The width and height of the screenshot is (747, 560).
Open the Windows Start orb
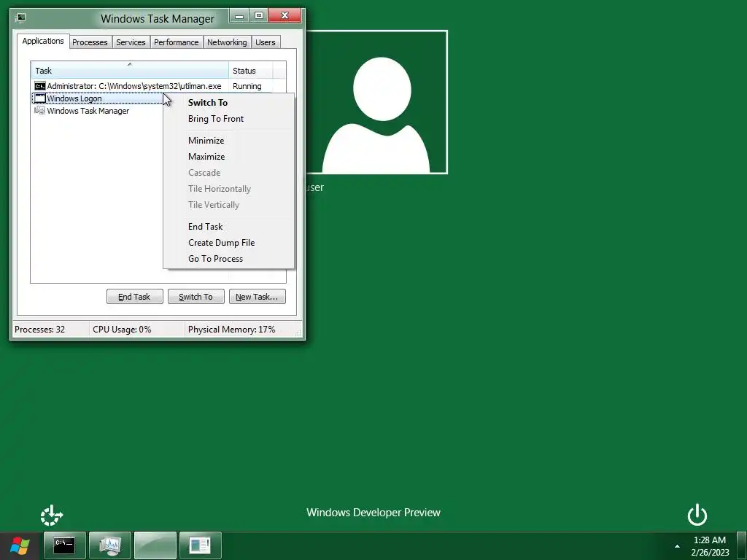click(x=20, y=545)
